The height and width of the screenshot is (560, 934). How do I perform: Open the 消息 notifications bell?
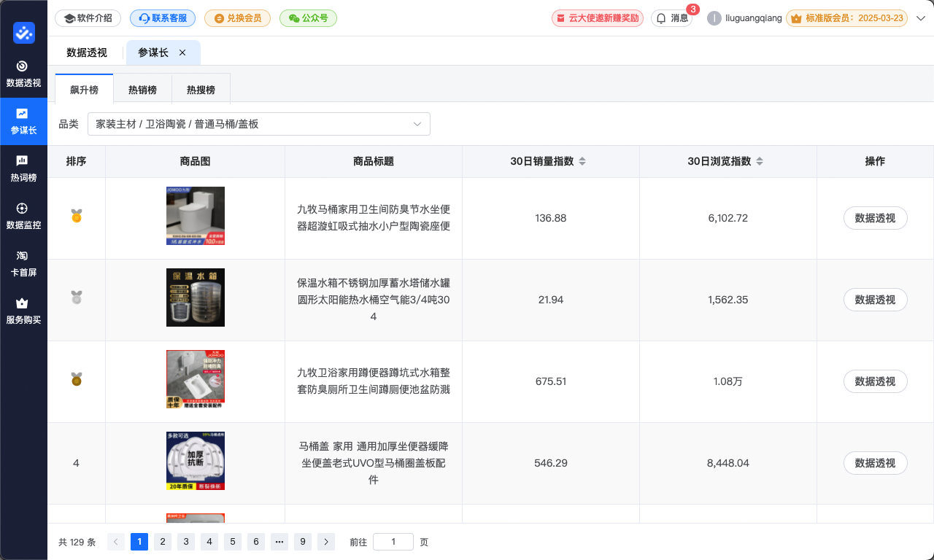671,18
